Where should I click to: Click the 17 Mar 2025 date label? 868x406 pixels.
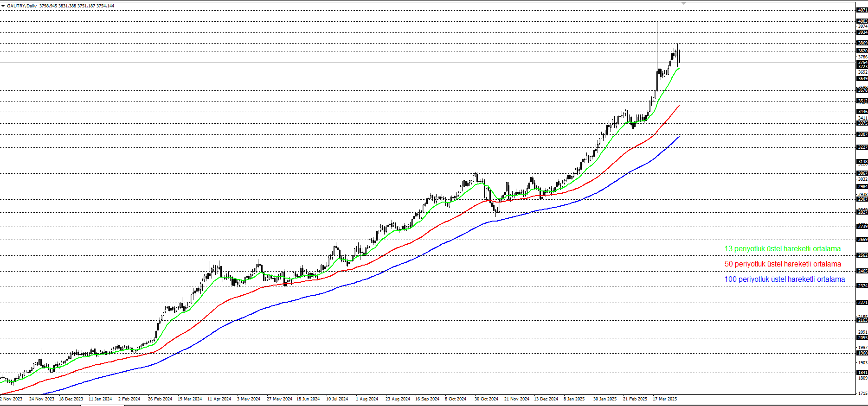pos(665,399)
